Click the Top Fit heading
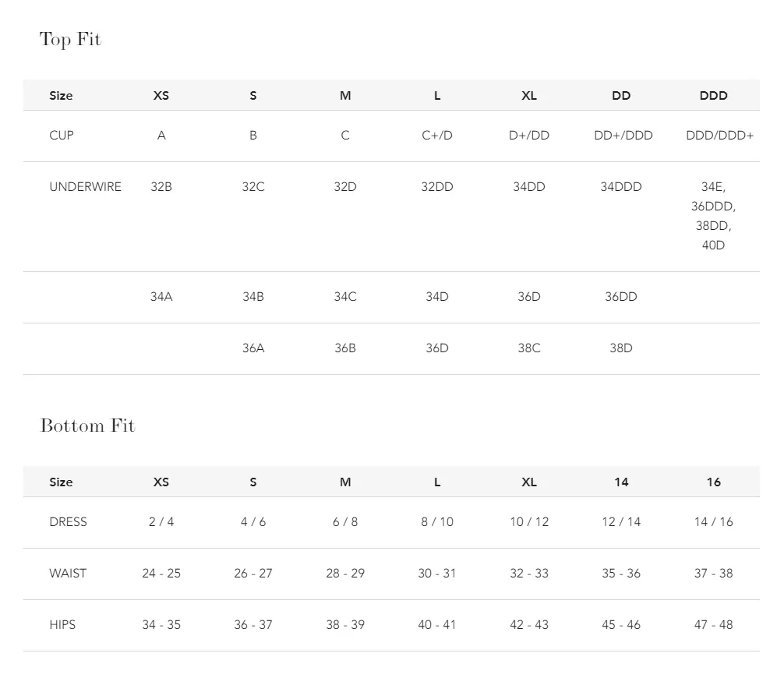 (70, 40)
